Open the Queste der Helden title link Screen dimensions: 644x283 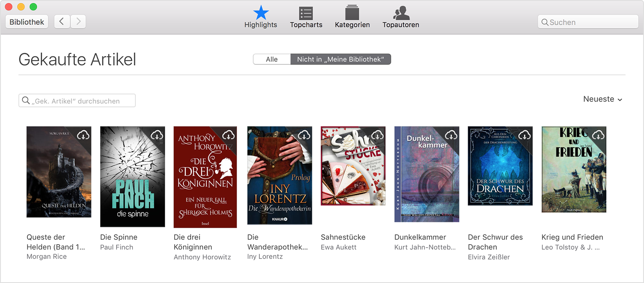tap(56, 242)
